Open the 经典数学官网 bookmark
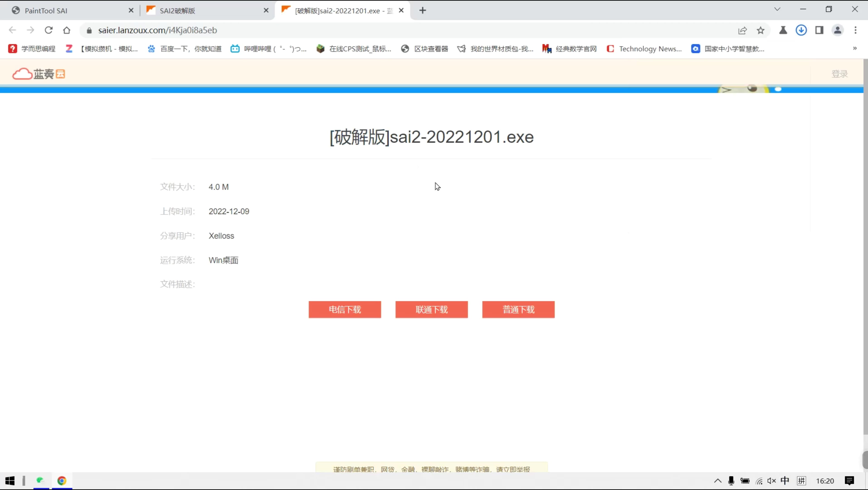Viewport: 868px width, 490px height. click(569, 49)
